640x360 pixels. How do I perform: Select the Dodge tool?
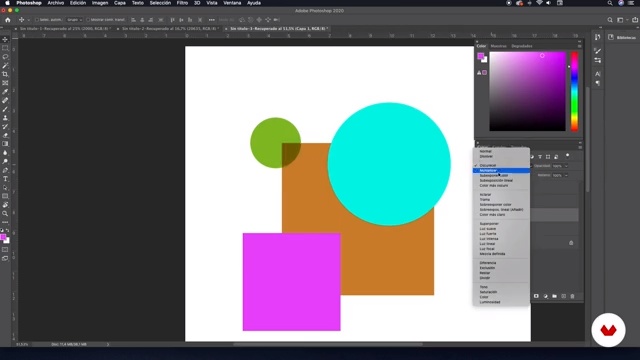click(5, 162)
